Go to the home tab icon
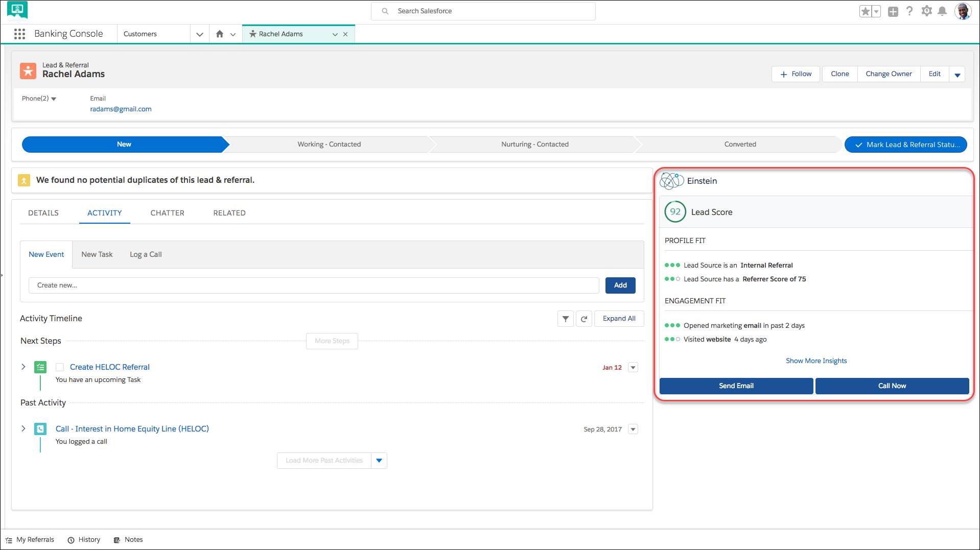The height and width of the screenshot is (550, 980). (x=220, y=34)
